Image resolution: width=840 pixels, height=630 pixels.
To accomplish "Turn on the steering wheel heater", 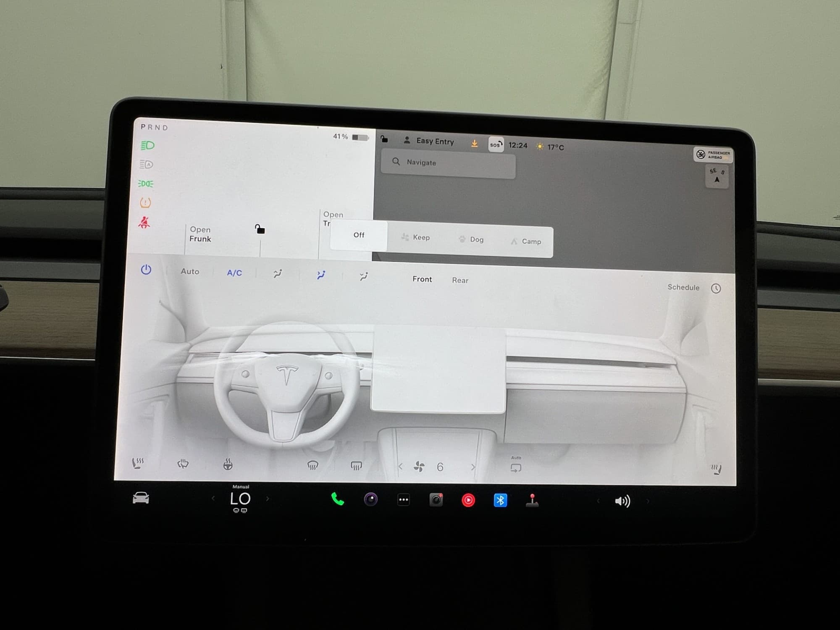I will pos(228,465).
